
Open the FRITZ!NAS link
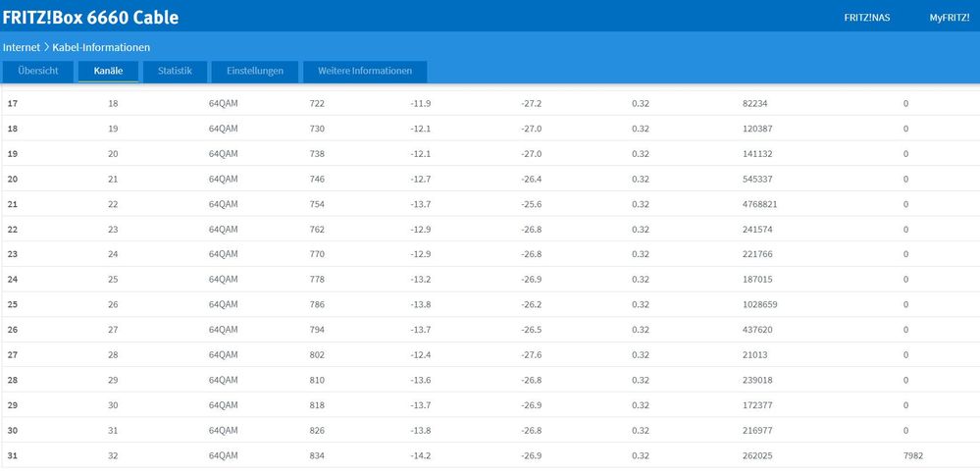(867, 18)
